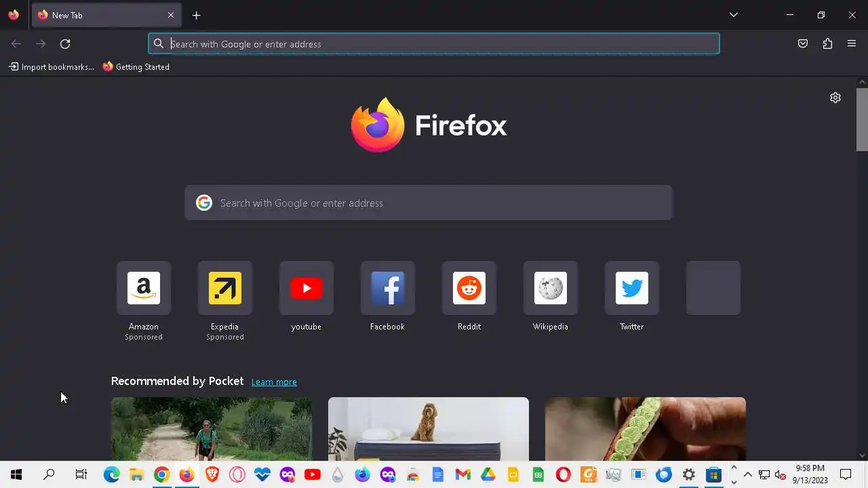Open Google Drive from taskbar
The image size is (868, 488).
488,474
